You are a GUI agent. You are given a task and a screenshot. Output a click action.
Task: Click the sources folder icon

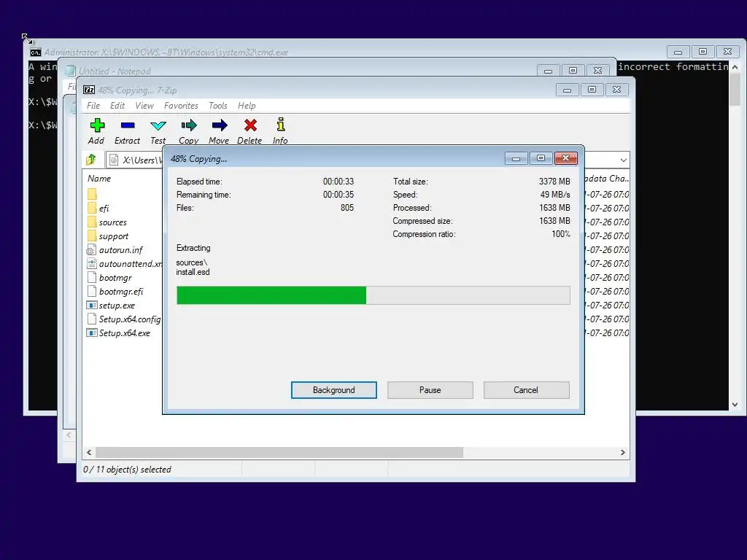pos(92,222)
